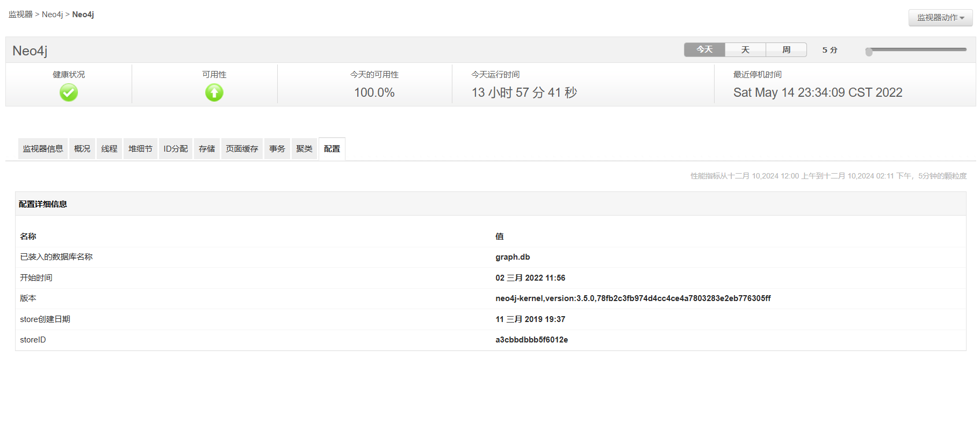Click the storeID row label
The height and width of the screenshot is (443, 980).
(x=33, y=340)
